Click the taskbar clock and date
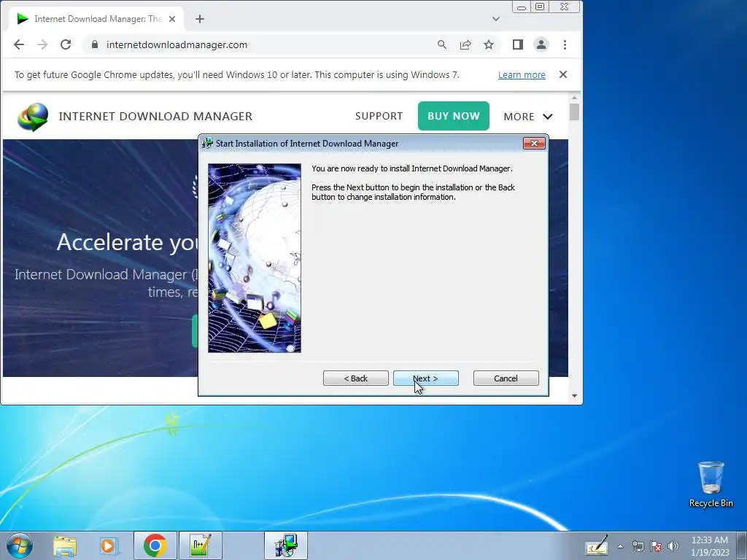This screenshot has width=747, height=560. coord(710,546)
